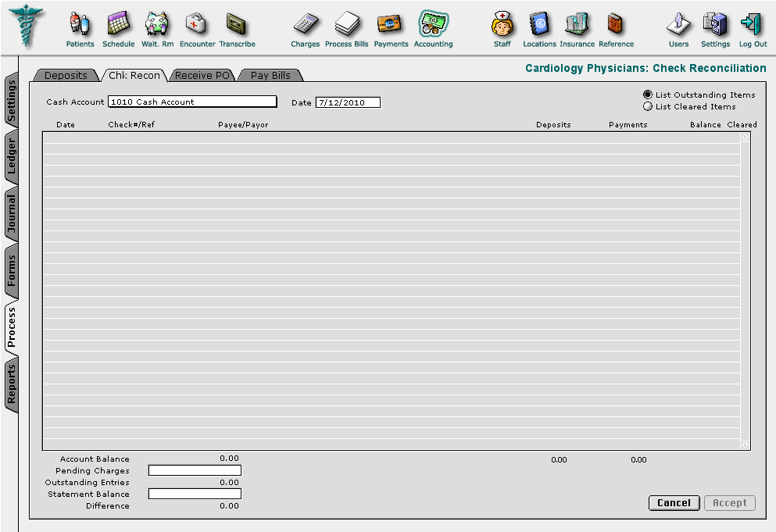Click the Accept button
The image size is (776, 532).
click(x=729, y=503)
